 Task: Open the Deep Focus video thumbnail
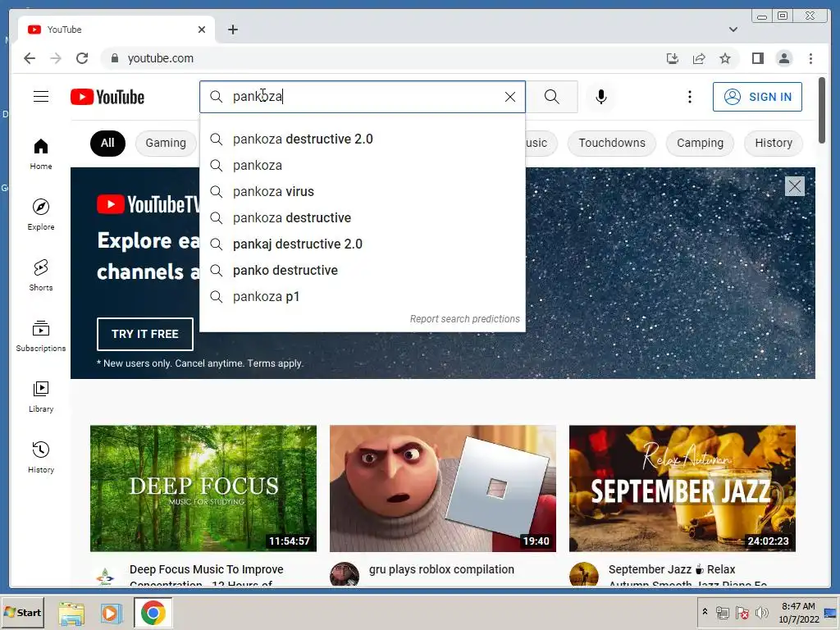click(x=203, y=488)
